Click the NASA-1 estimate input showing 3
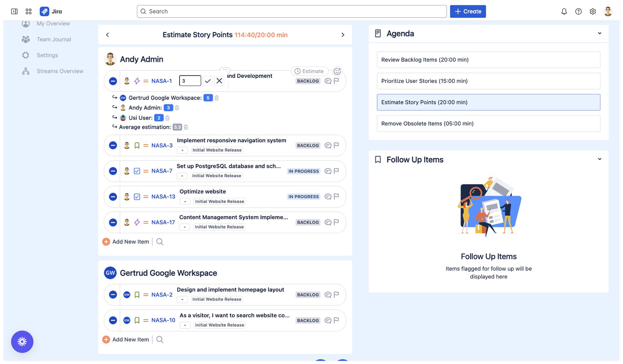This screenshot has height=364, width=623. coord(190,81)
